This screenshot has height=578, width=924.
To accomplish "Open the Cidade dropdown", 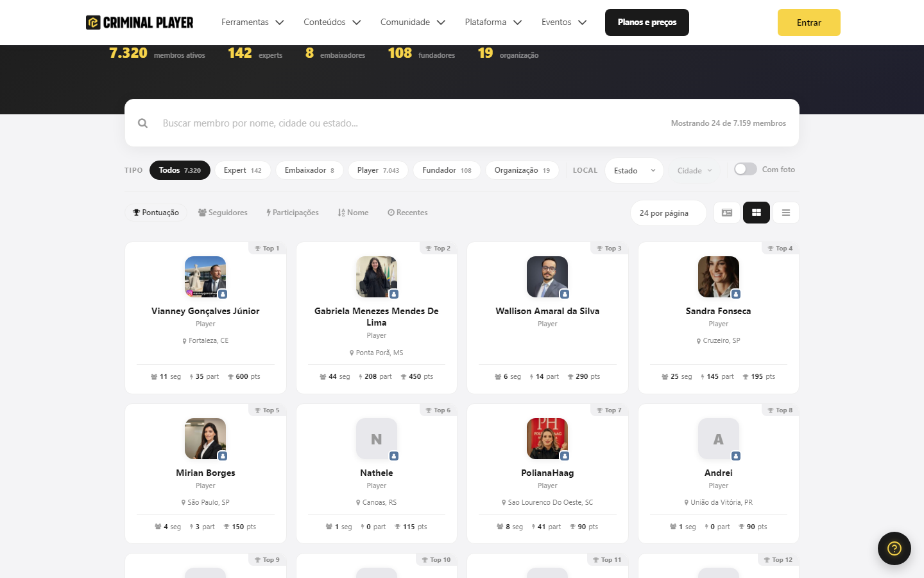I will pyautogui.click(x=694, y=170).
